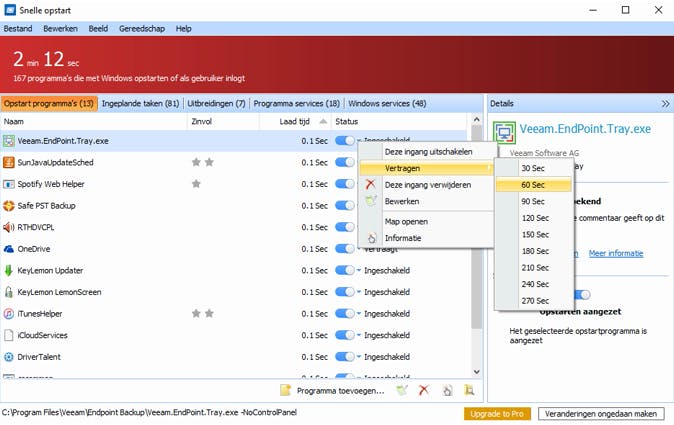674x425 pixels.
Task: Toggle the SunJavaUpdateSched switch
Action: click(345, 162)
